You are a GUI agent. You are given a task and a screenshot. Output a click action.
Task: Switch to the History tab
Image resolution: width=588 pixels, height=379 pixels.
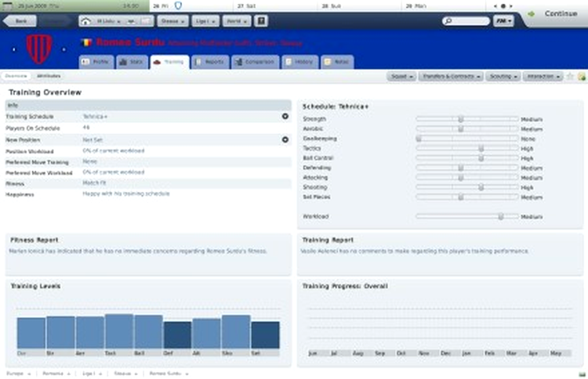click(300, 62)
